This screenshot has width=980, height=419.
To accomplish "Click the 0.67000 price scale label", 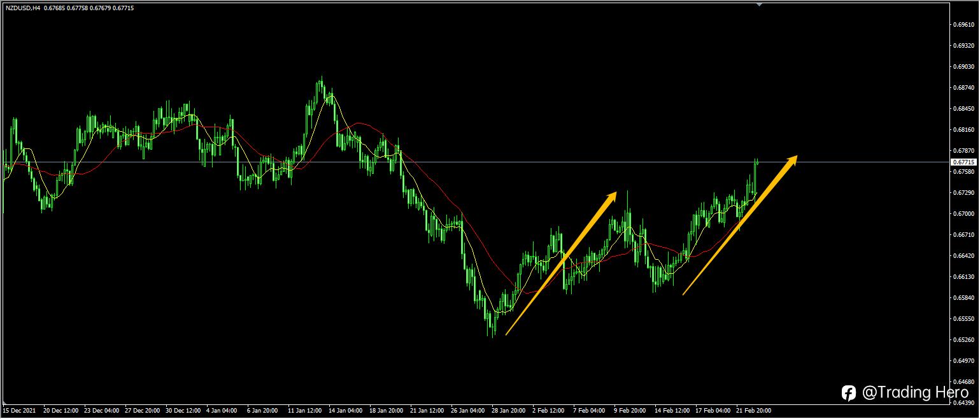I will [963, 213].
